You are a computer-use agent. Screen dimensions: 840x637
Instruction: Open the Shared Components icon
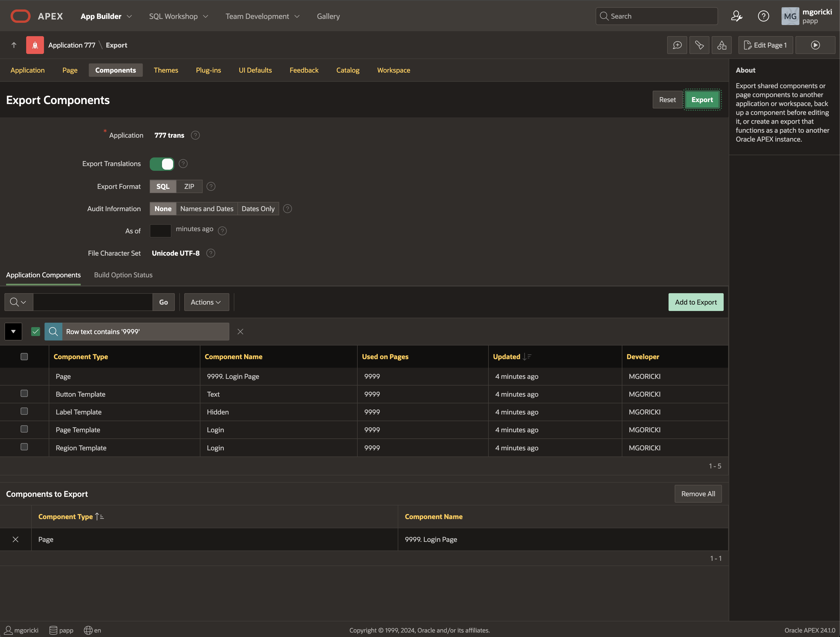(721, 45)
